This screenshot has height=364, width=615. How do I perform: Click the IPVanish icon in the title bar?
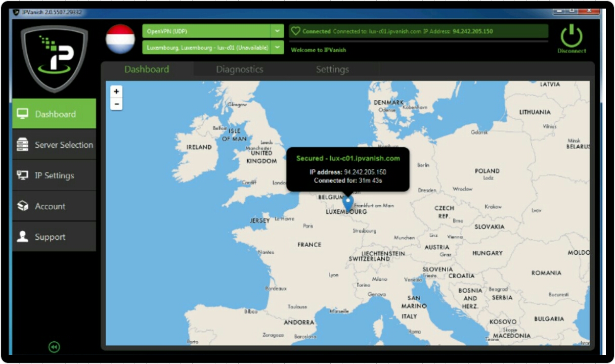[x=16, y=12]
